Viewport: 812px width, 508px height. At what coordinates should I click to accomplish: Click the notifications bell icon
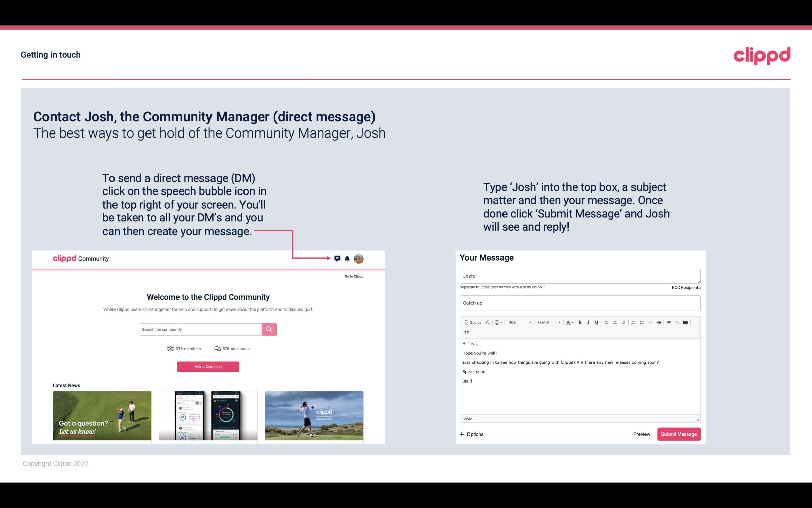coord(347,258)
